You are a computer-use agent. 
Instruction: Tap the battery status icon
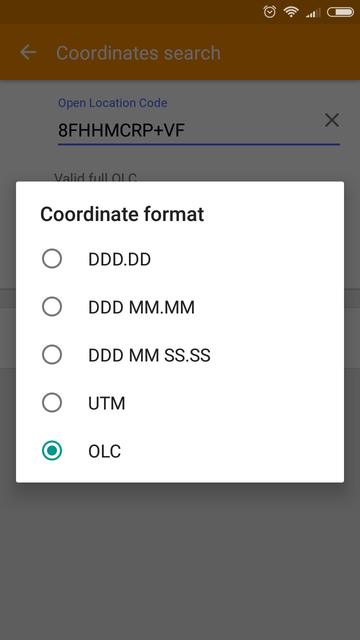(340, 12)
